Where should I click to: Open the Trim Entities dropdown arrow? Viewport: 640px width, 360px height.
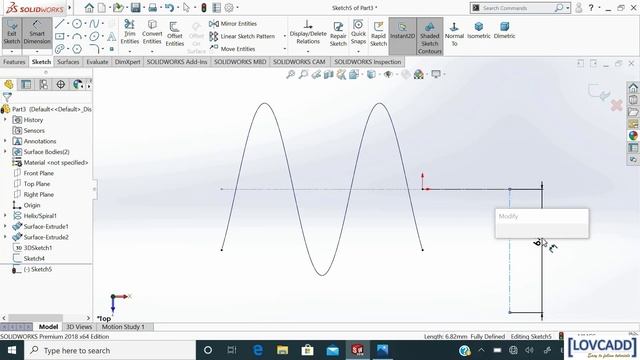point(129,51)
